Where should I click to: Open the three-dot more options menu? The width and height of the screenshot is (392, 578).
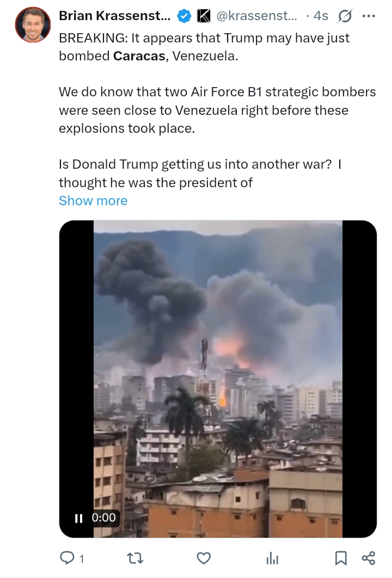click(x=369, y=16)
